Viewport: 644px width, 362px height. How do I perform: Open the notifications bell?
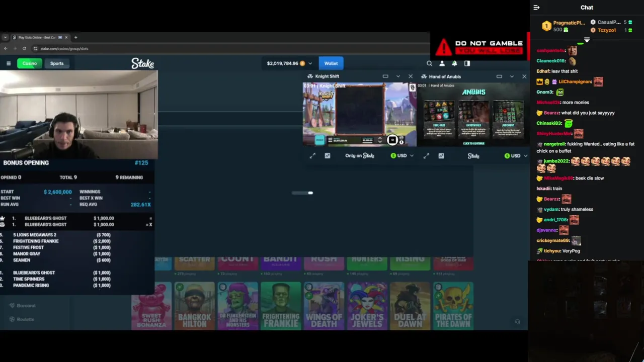coord(454,63)
